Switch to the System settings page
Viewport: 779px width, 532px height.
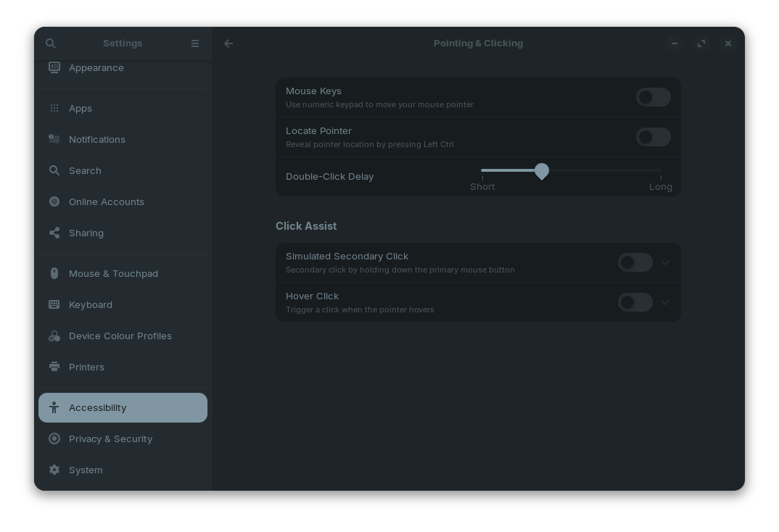pos(86,470)
